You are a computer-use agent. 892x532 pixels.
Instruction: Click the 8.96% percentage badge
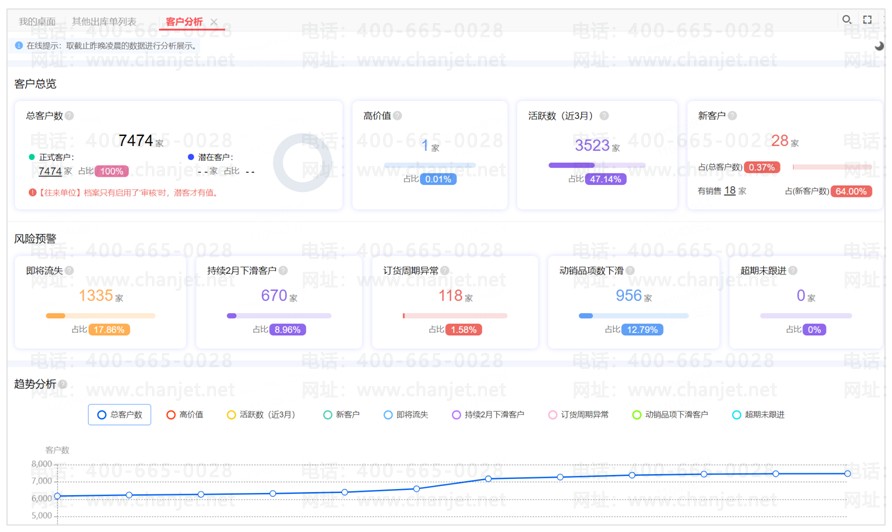click(x=287, y=329)
